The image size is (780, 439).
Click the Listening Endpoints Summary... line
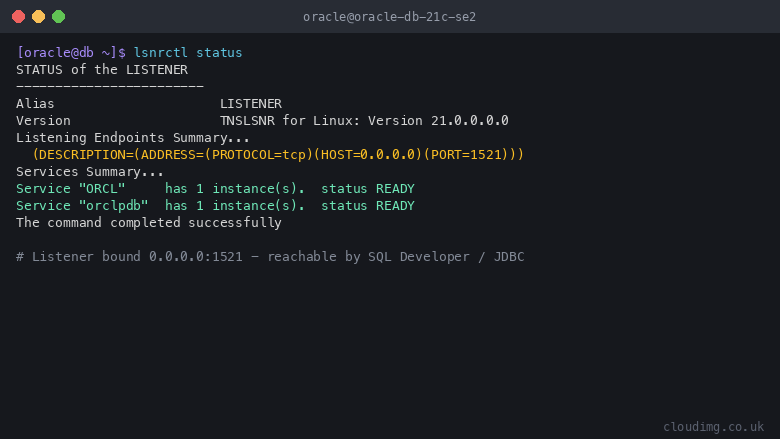click(133, 138)
